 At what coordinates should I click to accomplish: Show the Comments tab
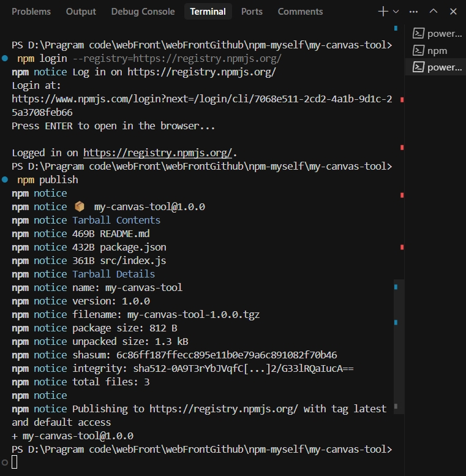point(300,12)
